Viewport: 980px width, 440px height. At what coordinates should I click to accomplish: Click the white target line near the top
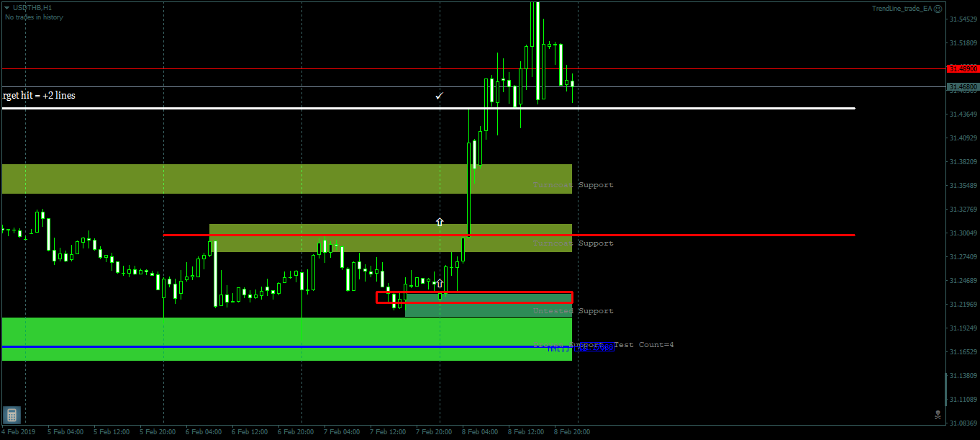click(720, 108)
